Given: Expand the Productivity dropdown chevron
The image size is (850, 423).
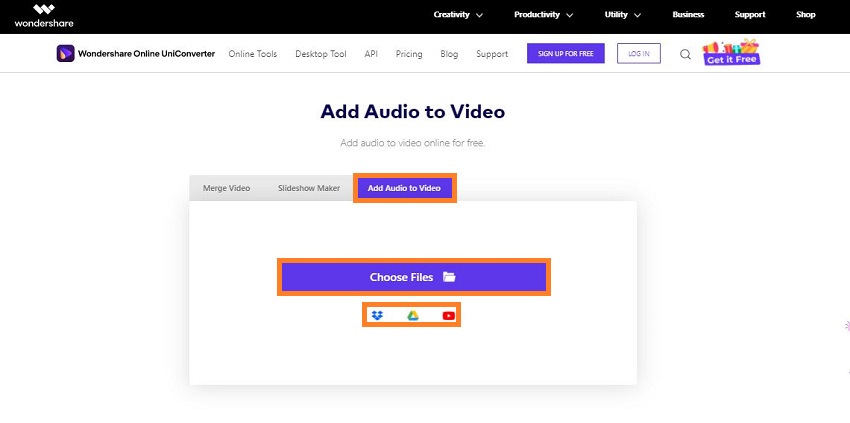Looking at the screenshot, I should (x=569, y=15).
